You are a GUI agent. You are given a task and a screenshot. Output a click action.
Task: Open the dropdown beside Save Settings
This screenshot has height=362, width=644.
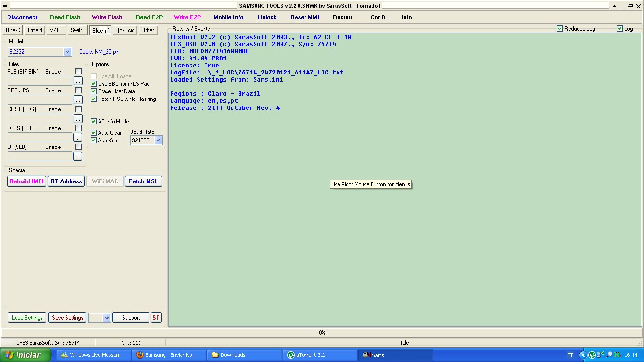[106, 318]
